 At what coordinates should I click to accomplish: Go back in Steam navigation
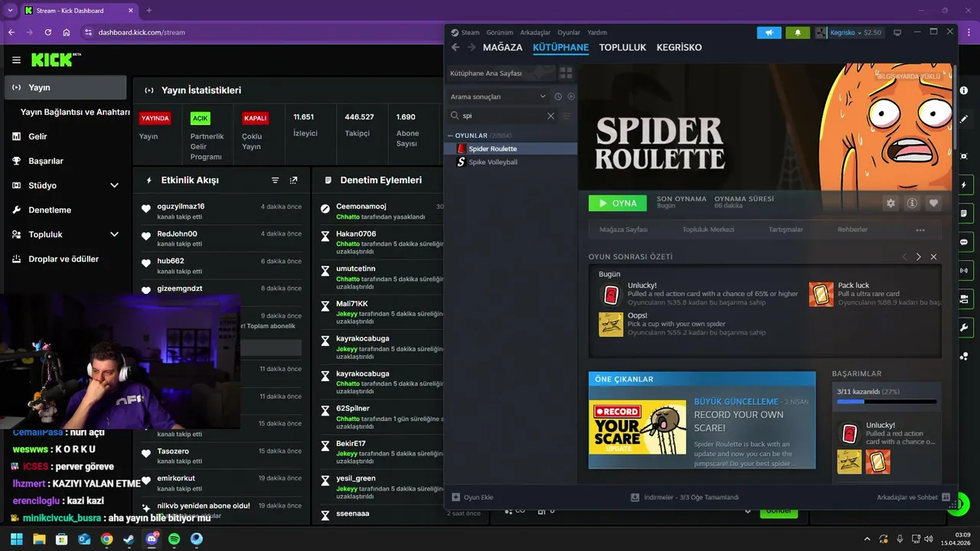click(x=456, y=47)
